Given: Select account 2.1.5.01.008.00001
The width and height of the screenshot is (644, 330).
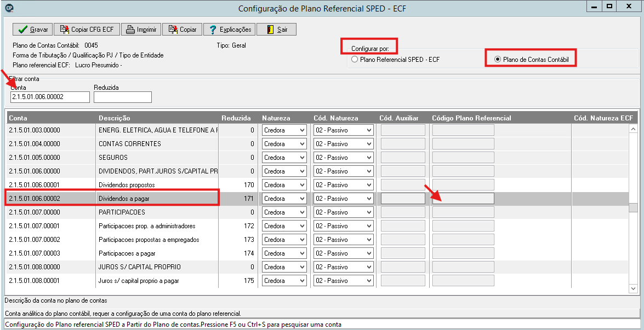Looking at the screenshot, I should tap(35, 281).
